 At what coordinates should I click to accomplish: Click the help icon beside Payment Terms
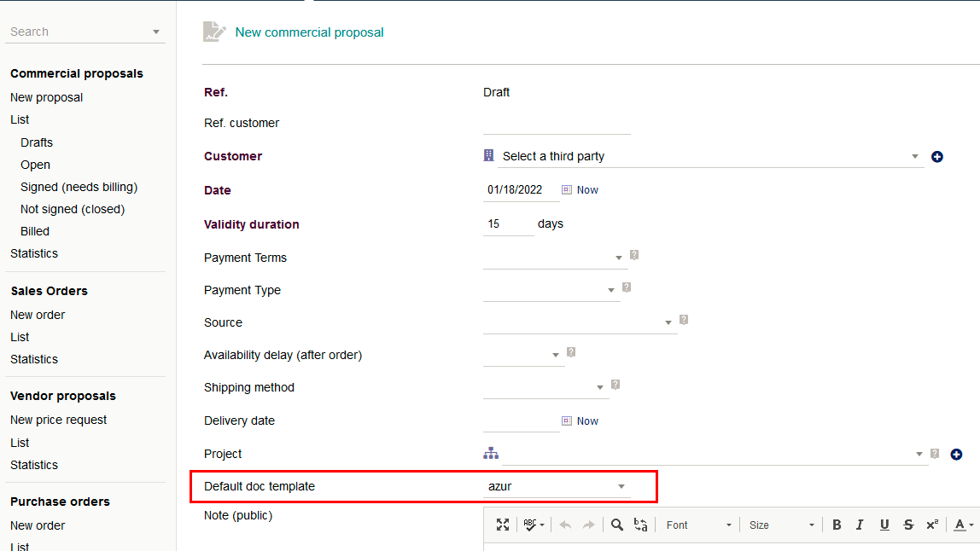pyautogui.click(x=634, y=255)
